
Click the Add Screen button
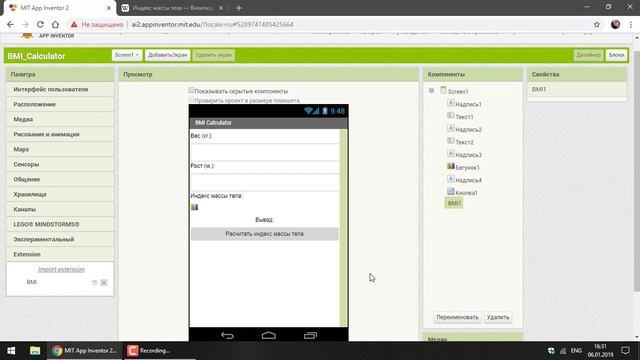pyautogui.click(x=167, y=55)
